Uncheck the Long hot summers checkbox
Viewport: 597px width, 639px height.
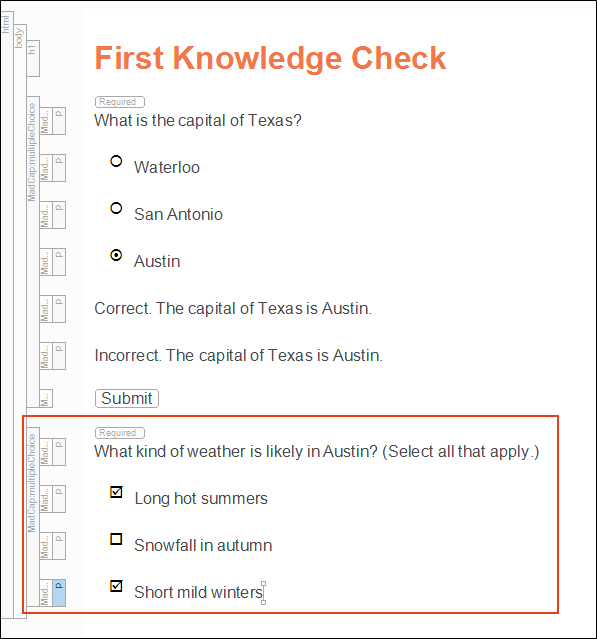tap(116, 492)
